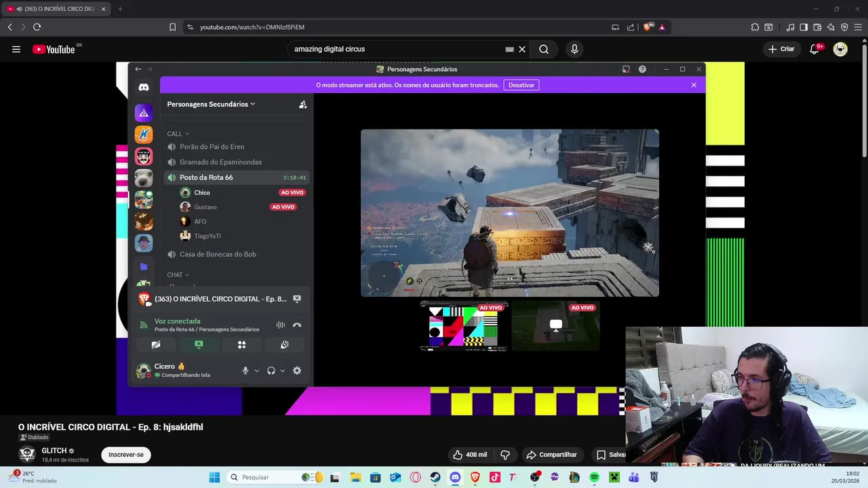
Task: Click Compartilhar share button
Action: [x=551, y=455]
